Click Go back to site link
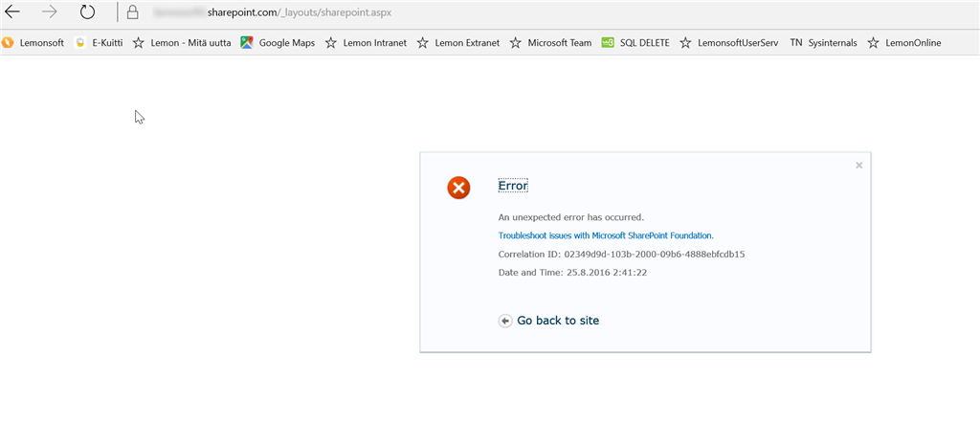The height and width of the screenshot is (445, 980). pyautogui.click(x=558, y=321)
